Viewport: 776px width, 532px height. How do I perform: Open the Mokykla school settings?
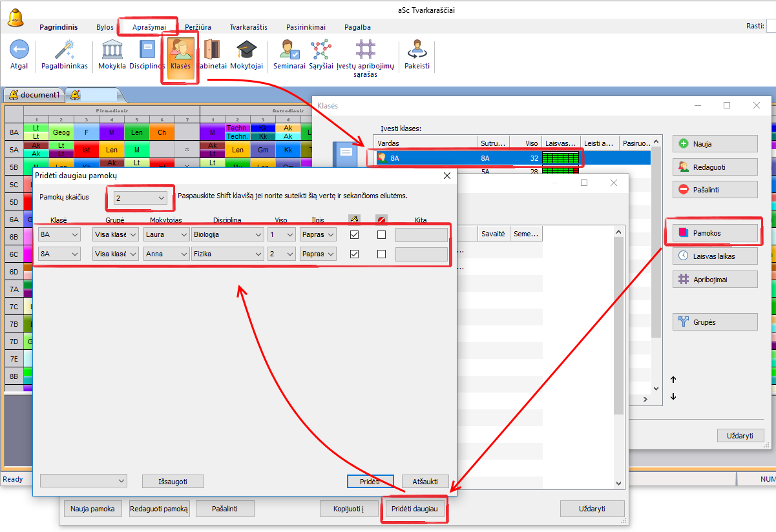click(x=112, y=50)
